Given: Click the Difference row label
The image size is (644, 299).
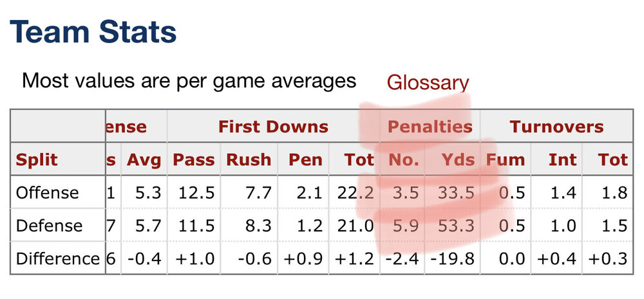Looking at the screenshot, I should (x=57, y=258).
